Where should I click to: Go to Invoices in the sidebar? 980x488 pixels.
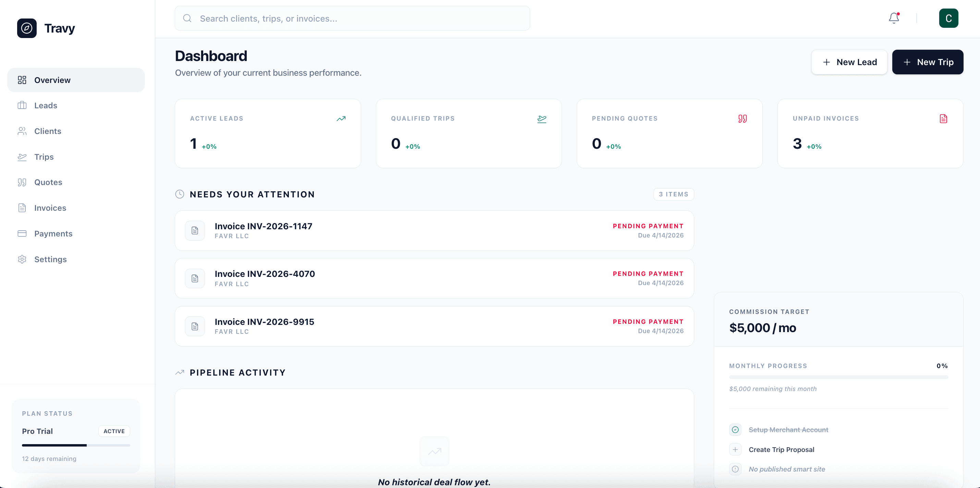pos(50,208)
